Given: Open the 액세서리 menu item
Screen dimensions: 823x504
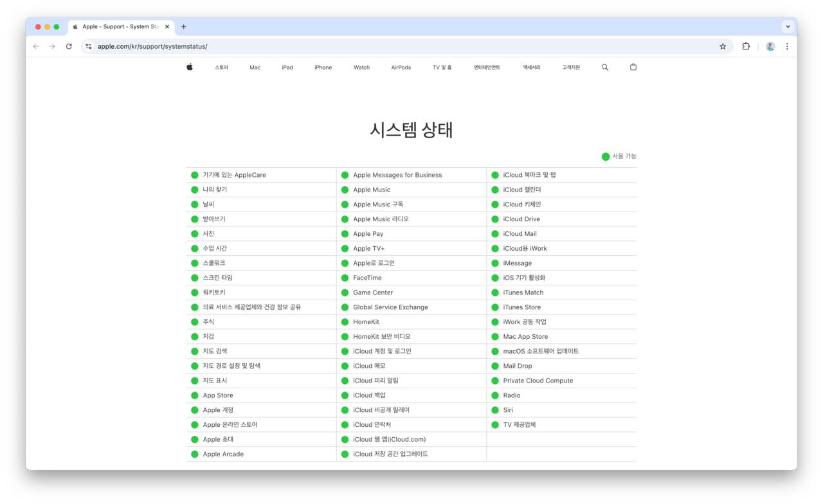Looking at the screenshot, I should [532, 67].
